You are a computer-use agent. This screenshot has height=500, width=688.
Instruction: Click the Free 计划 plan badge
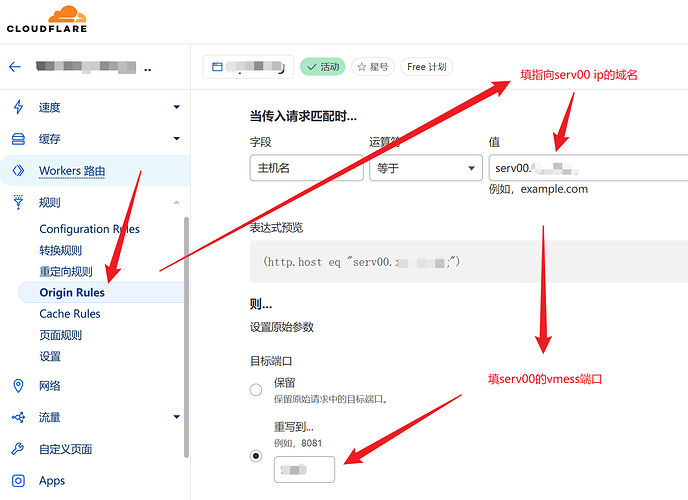point(426,67)
